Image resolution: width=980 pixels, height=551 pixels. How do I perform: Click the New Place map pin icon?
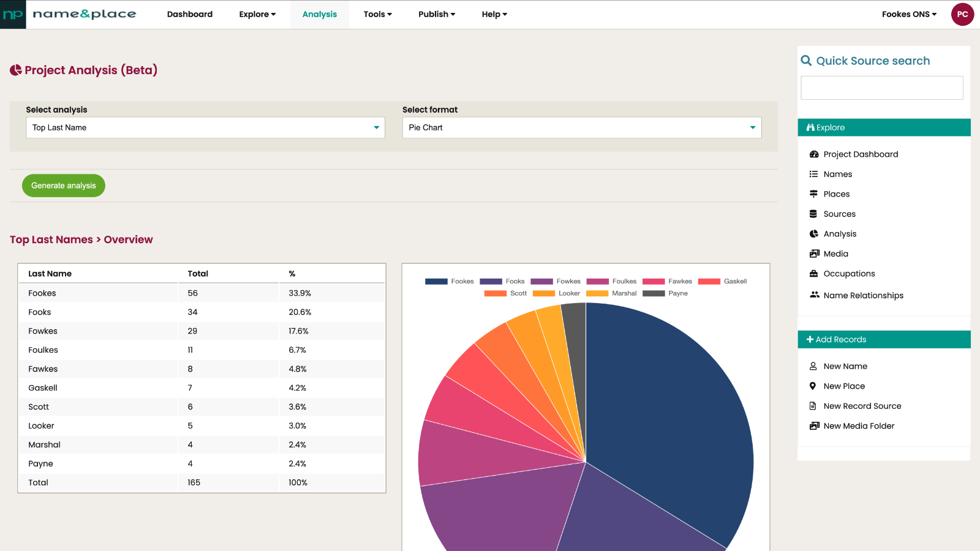(813, 386)
